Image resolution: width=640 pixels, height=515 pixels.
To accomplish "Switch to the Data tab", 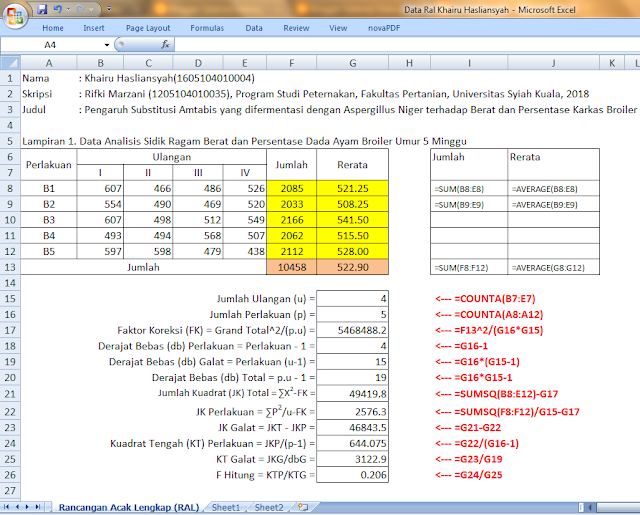I will (x=254, y=28).
